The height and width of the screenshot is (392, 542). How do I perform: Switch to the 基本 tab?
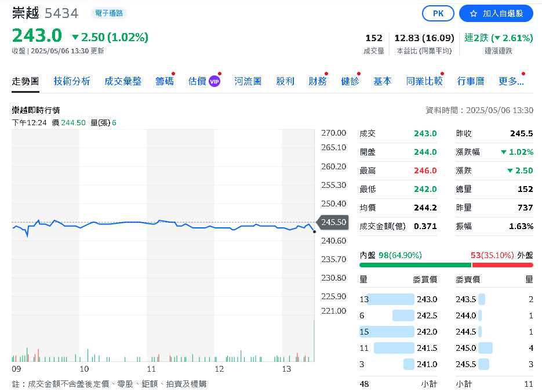383,81
